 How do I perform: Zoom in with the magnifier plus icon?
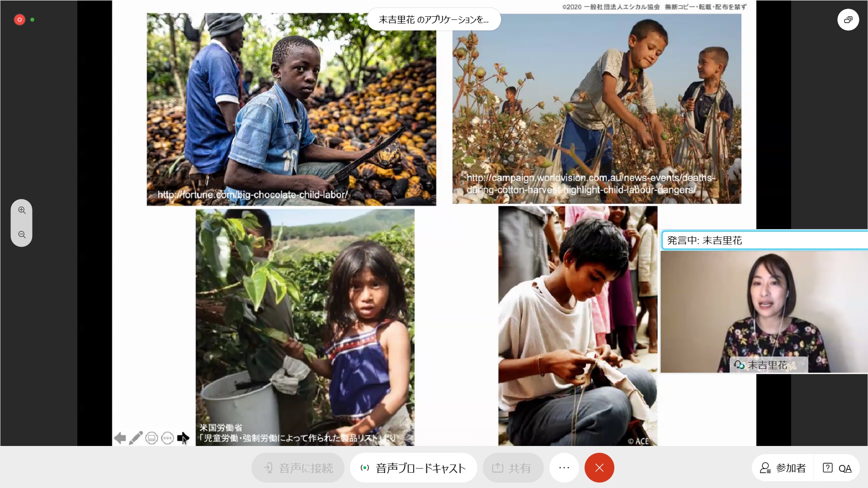tap(22, 211)
